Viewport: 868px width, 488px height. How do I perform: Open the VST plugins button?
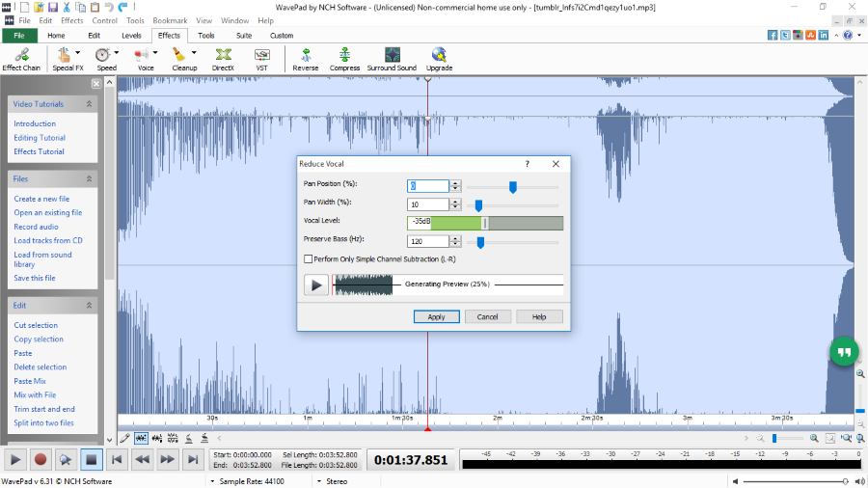point(261,59)
